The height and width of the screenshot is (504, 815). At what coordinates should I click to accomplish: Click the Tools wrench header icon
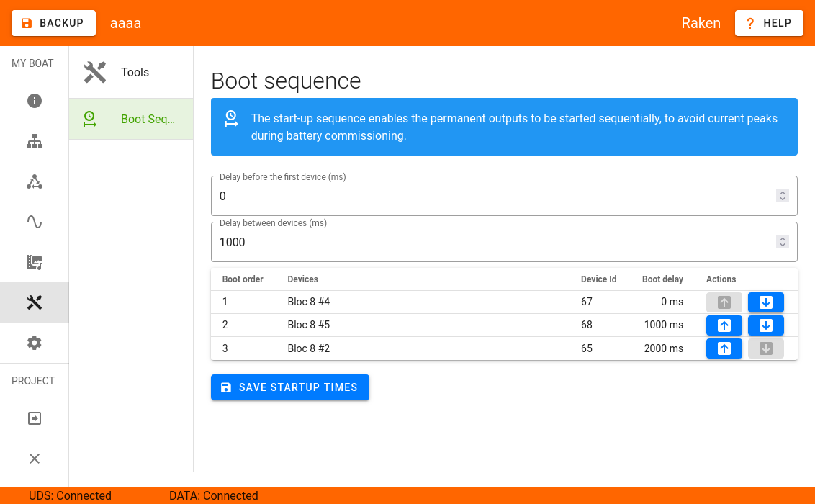pos(94,72)
